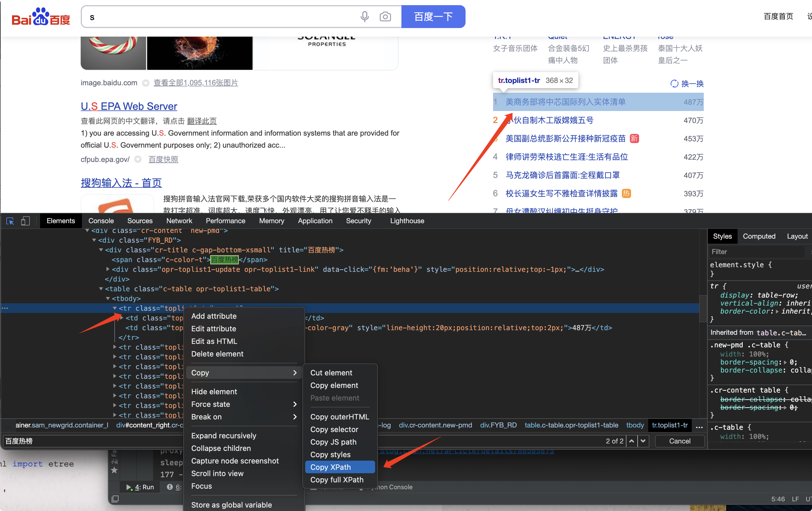Click the inspect element picker icon
The height and width of the screenshot is (511, 812).
coord(10,221)
